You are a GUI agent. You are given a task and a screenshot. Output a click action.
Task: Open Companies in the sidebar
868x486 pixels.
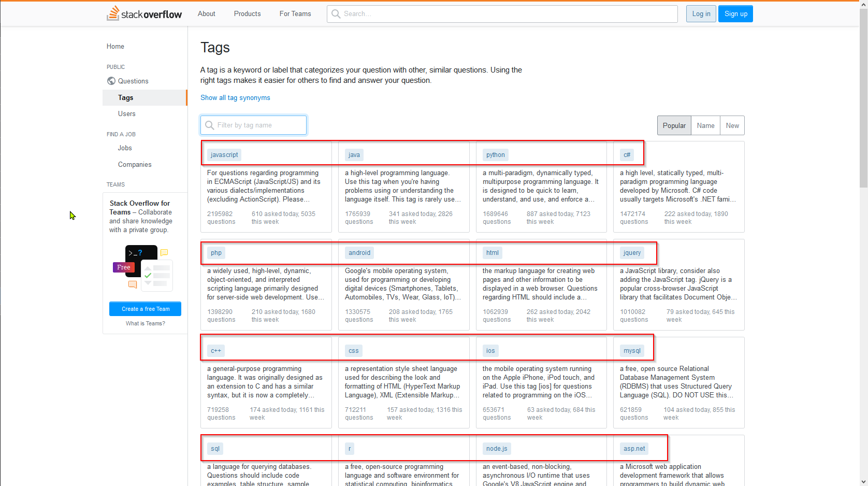coord(135,165)
